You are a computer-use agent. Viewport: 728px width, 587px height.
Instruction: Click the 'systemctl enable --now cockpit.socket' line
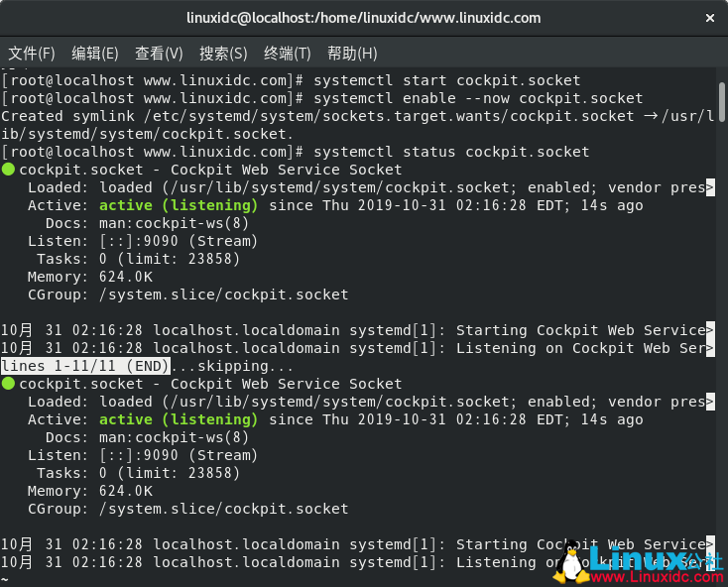322,98
